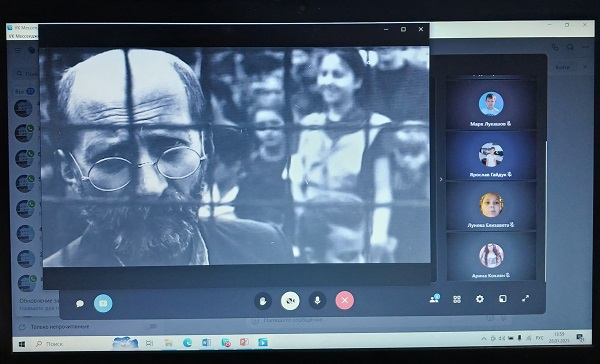Open the participants list icon
The height and width of the screenshot is (364, 600).
pyautogui.click(x=434, y=299)
